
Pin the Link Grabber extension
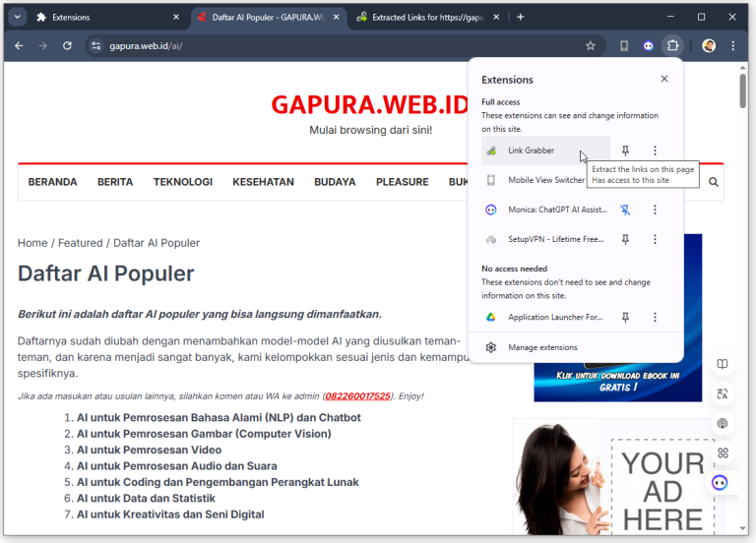(625, 151)
